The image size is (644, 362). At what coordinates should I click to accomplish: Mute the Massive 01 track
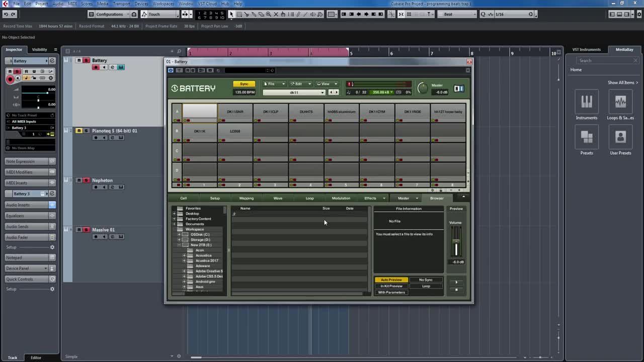79,230
